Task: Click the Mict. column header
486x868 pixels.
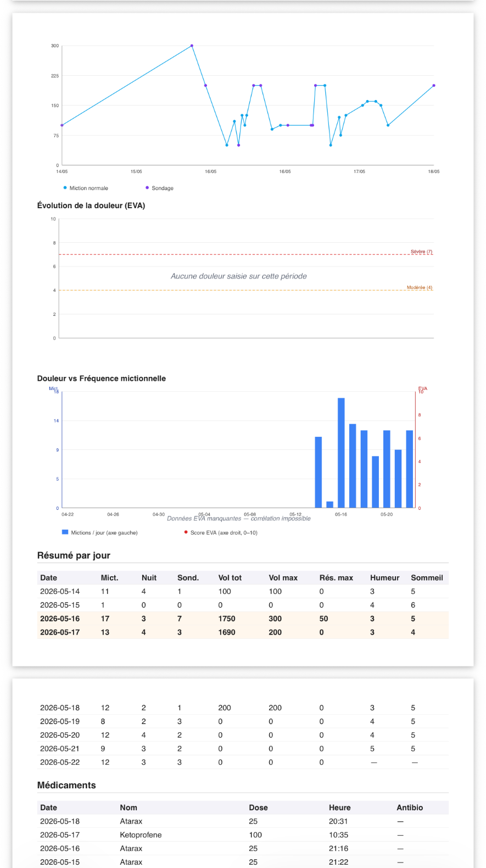Action: (109, 578)
